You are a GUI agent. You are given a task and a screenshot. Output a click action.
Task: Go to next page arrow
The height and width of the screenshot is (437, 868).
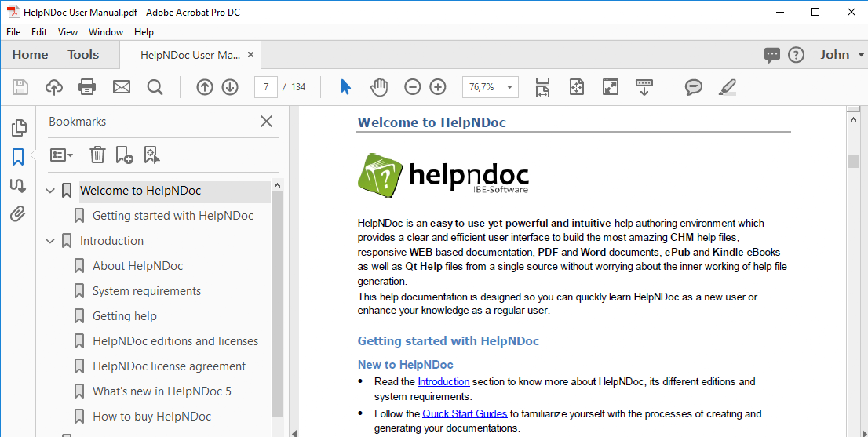230,87
